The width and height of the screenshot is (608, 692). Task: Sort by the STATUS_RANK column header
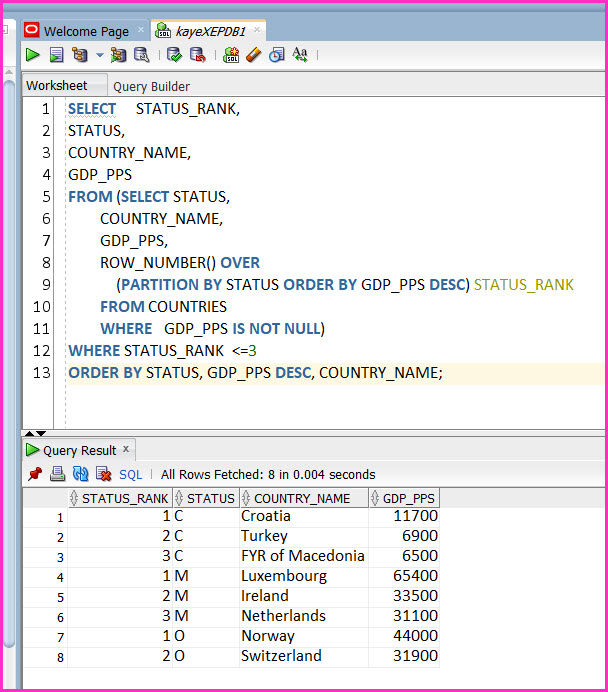click(x=120, y=498)
